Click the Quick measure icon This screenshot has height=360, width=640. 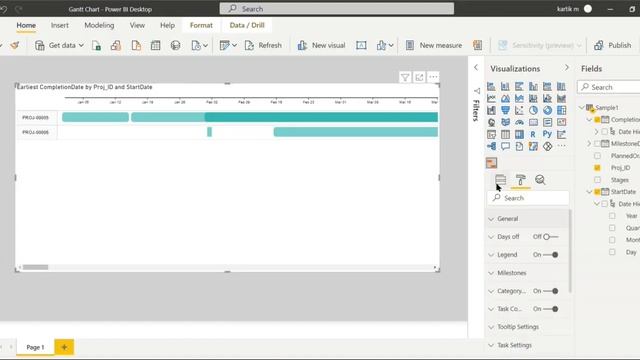pos(478,45)
